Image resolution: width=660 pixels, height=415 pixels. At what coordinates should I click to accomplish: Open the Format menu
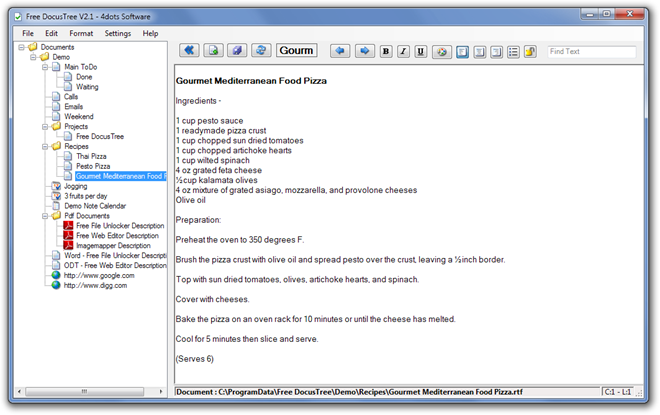81,33
